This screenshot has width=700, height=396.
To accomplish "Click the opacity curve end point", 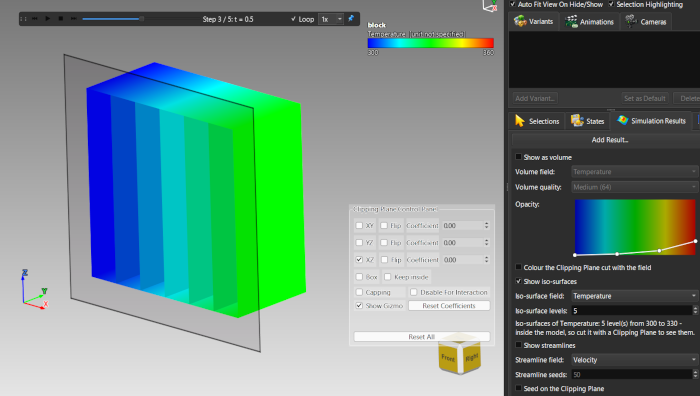I will point(696,242).
